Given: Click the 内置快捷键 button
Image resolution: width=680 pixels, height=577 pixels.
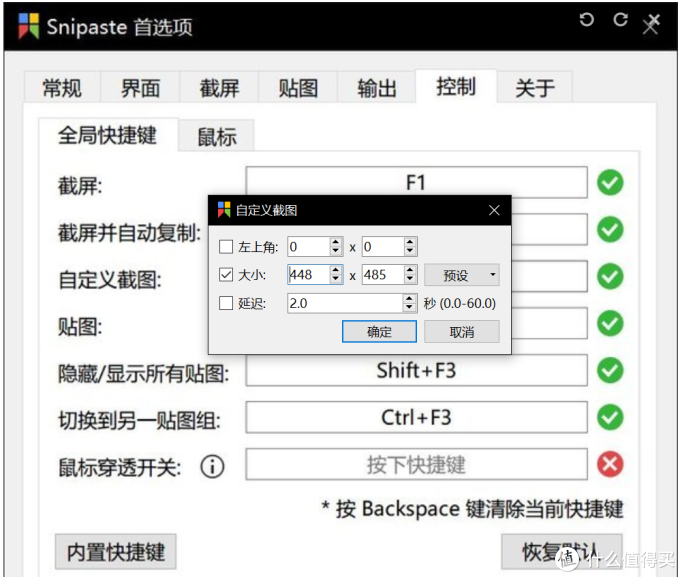Looking at the screenshot, I should click(x=116, y=552).
